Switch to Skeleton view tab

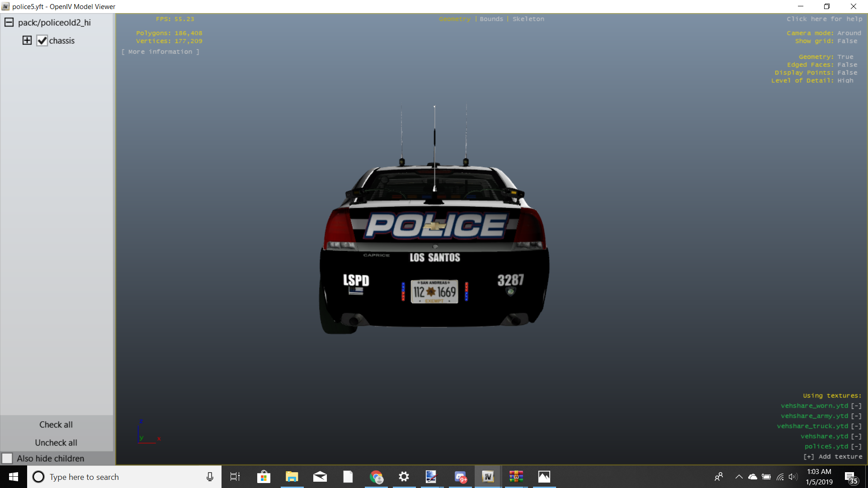[528, 19]
